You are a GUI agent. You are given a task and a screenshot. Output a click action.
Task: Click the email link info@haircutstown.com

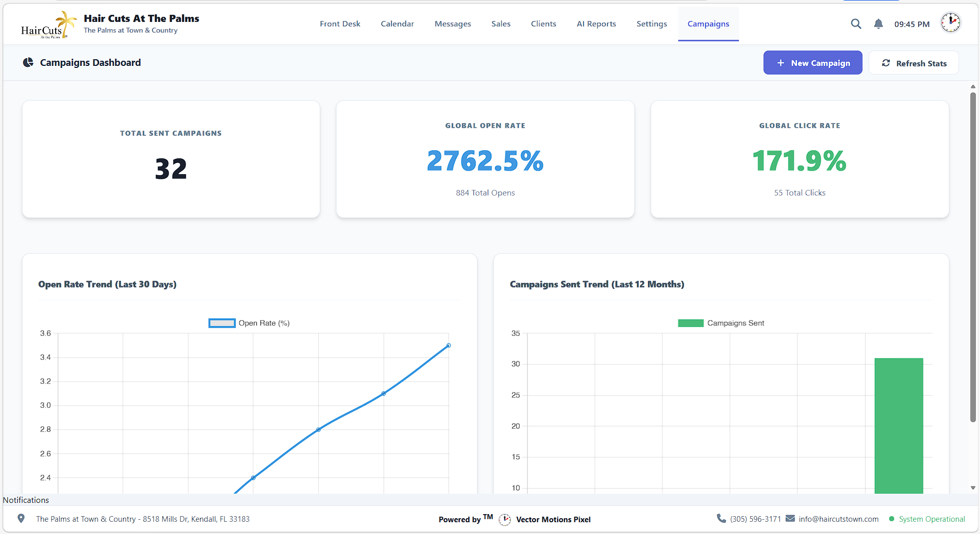click(x=839, y=519)
